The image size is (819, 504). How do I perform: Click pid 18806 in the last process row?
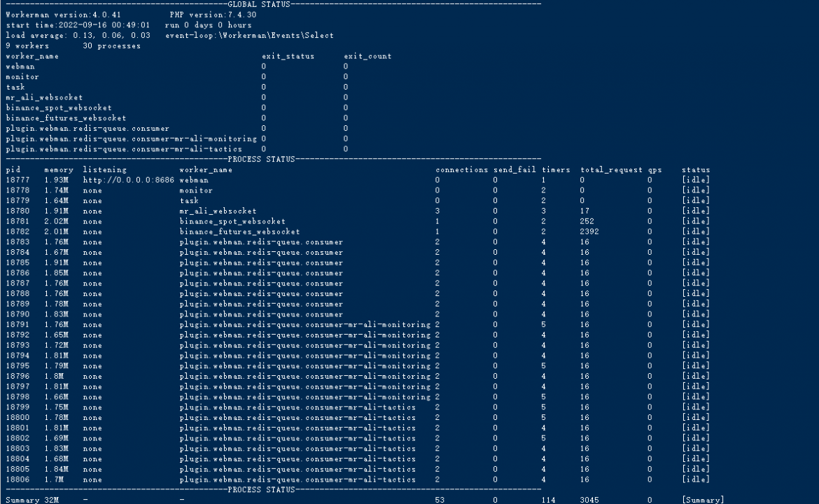(x=17, y=479)
